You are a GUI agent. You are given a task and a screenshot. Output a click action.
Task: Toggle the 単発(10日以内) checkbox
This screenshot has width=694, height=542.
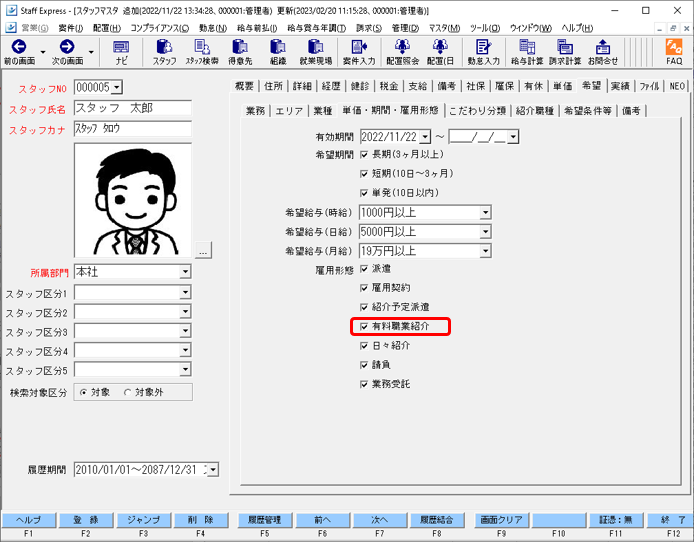[x=364, y=193]
